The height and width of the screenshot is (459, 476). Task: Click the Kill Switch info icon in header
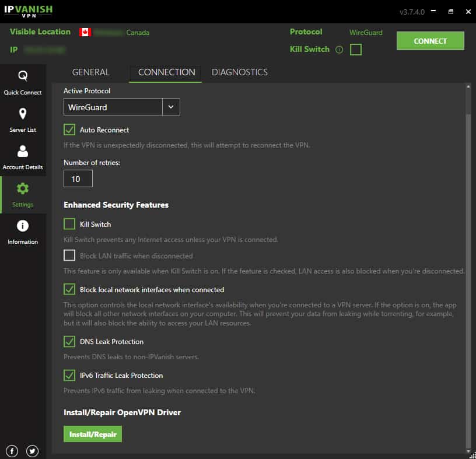point(339,50)
